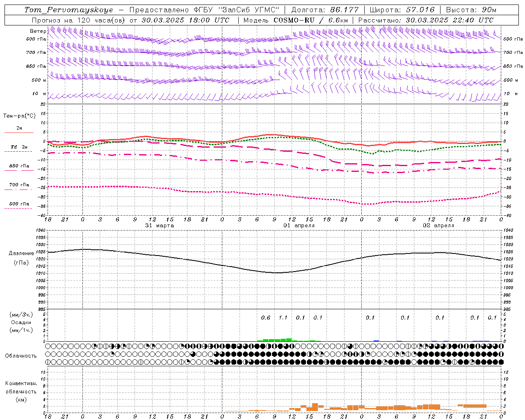Click the 500 гПа temperature legend entry
This screenshot has width=525, height=420.
(x=19, y=204)
